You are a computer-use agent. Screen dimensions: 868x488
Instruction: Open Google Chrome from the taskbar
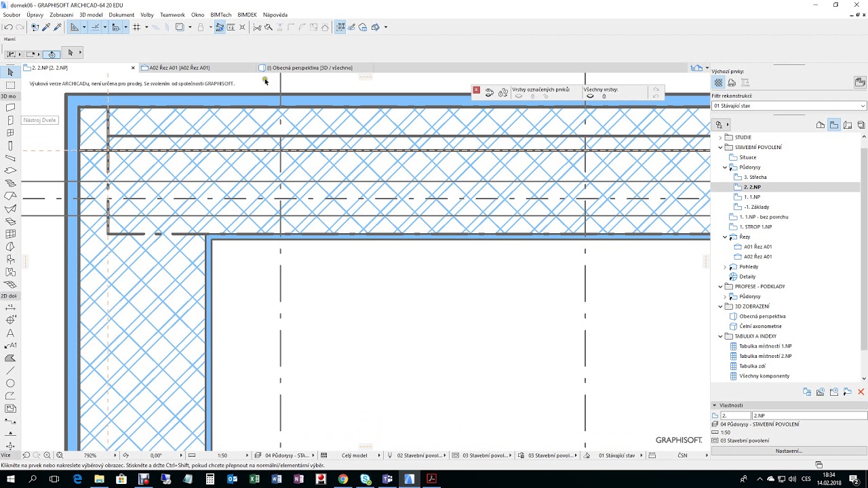click(343, 479)
